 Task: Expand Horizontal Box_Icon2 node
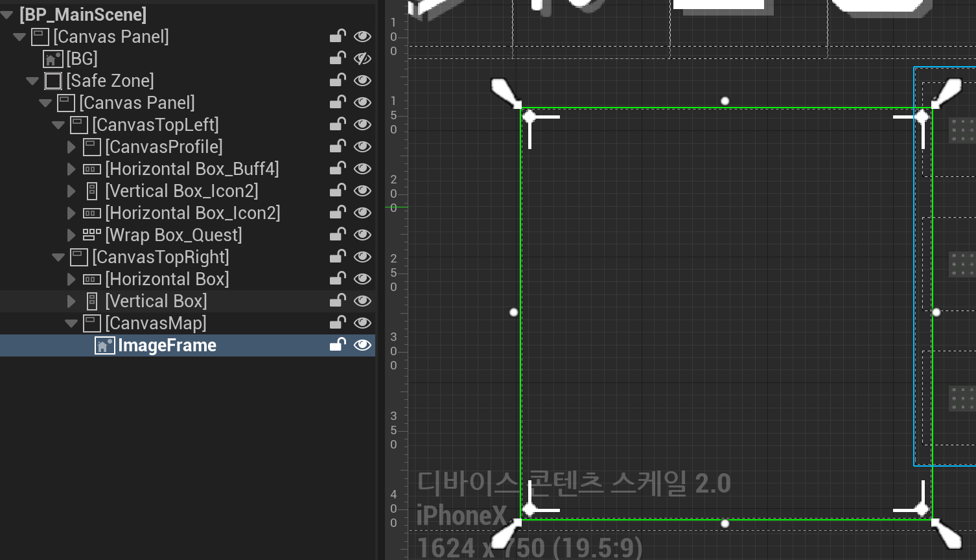(x=71, y=213)
